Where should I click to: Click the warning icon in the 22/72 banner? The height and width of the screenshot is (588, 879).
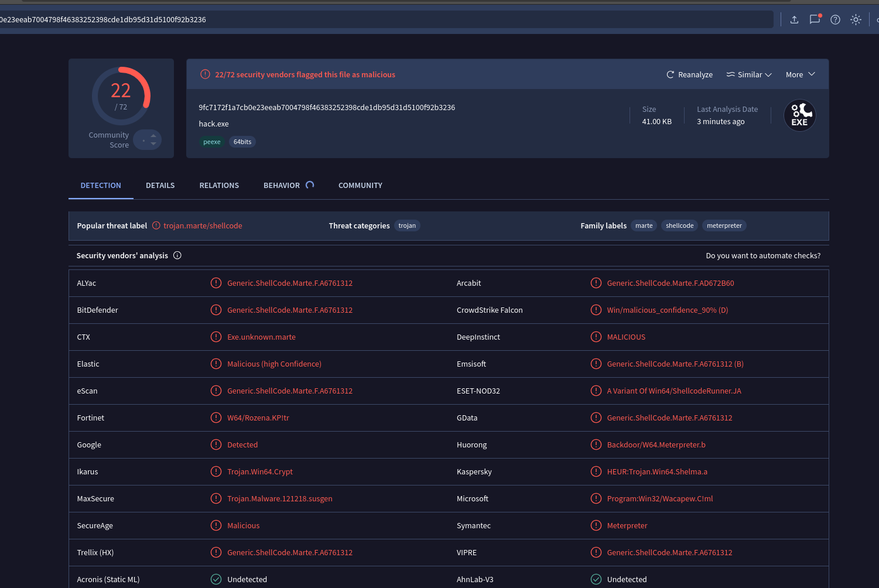[x=205, y=74]
